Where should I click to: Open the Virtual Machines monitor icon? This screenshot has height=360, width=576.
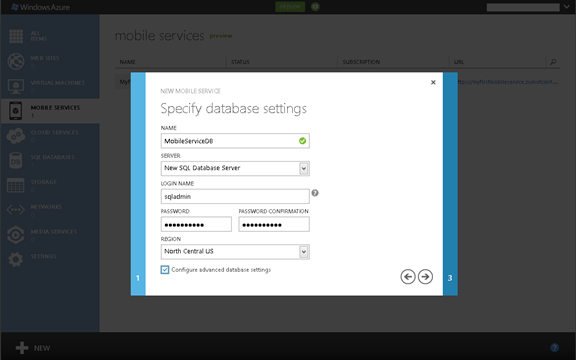[16, 86]
